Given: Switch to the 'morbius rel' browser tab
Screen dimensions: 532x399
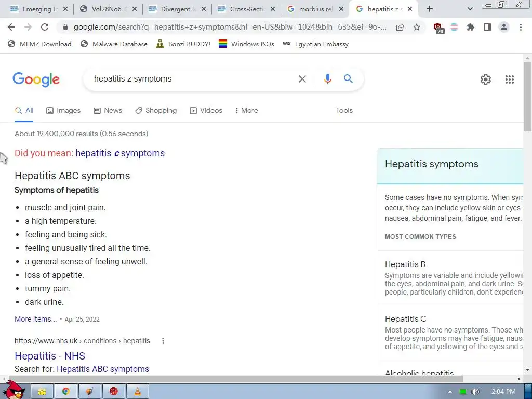Looking at the screenshot, I should coord(315,9).
